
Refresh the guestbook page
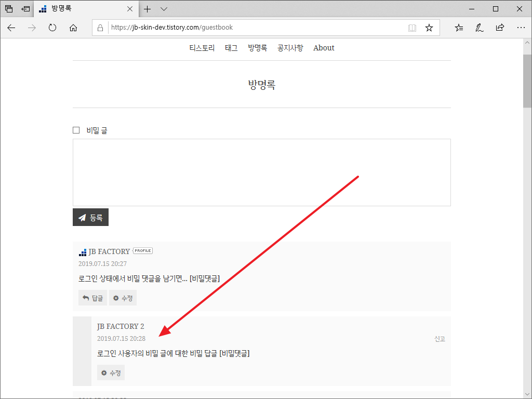tap(52, 28)
